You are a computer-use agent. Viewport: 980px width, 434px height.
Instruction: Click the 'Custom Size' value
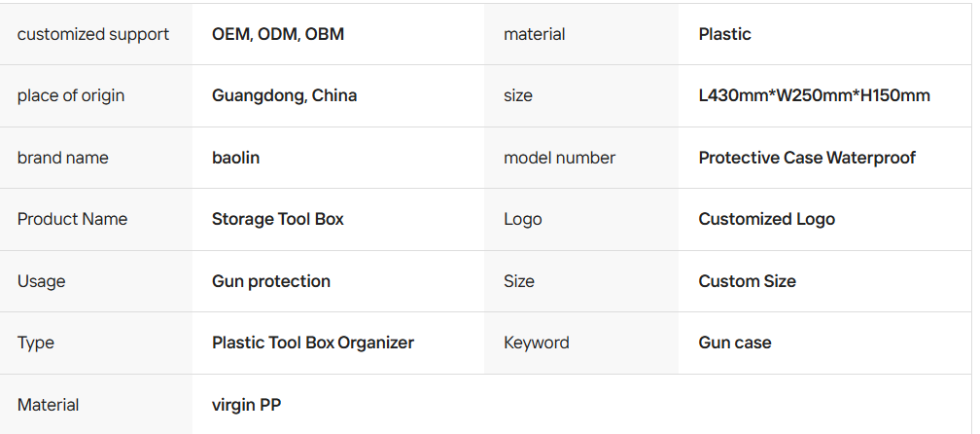click(748, 281)
